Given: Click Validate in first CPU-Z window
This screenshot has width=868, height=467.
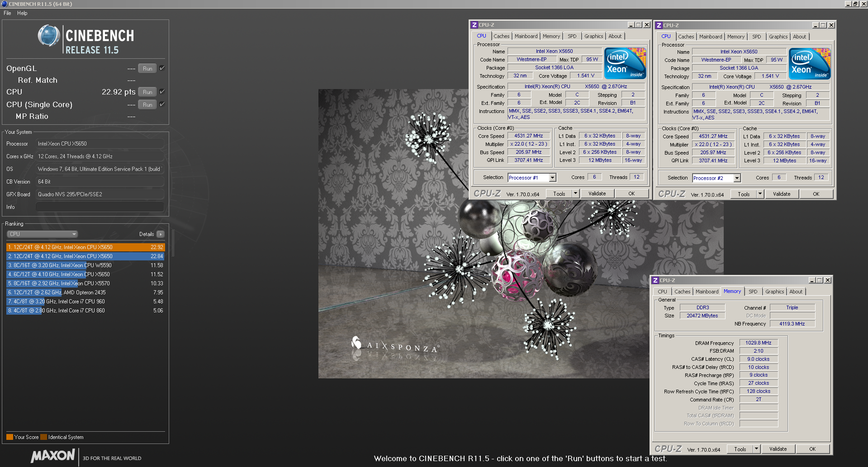Looking at the screenshot, I should coord(597,193).
